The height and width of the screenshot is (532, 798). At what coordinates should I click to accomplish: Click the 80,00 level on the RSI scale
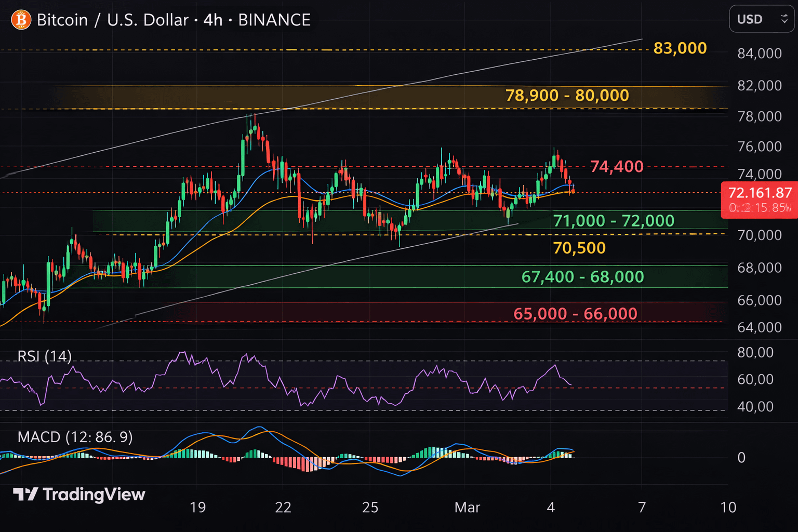(755, 352)
